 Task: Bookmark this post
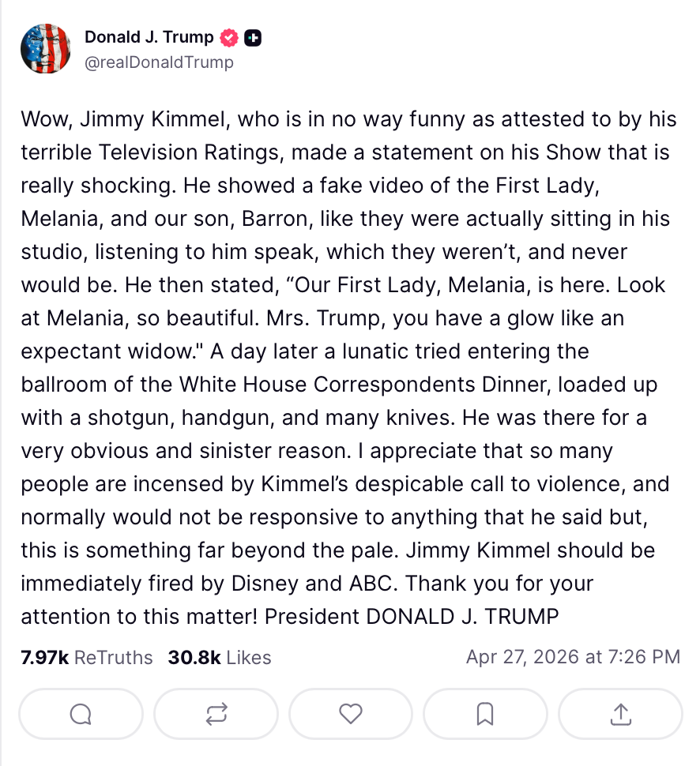tap(485, 714)
